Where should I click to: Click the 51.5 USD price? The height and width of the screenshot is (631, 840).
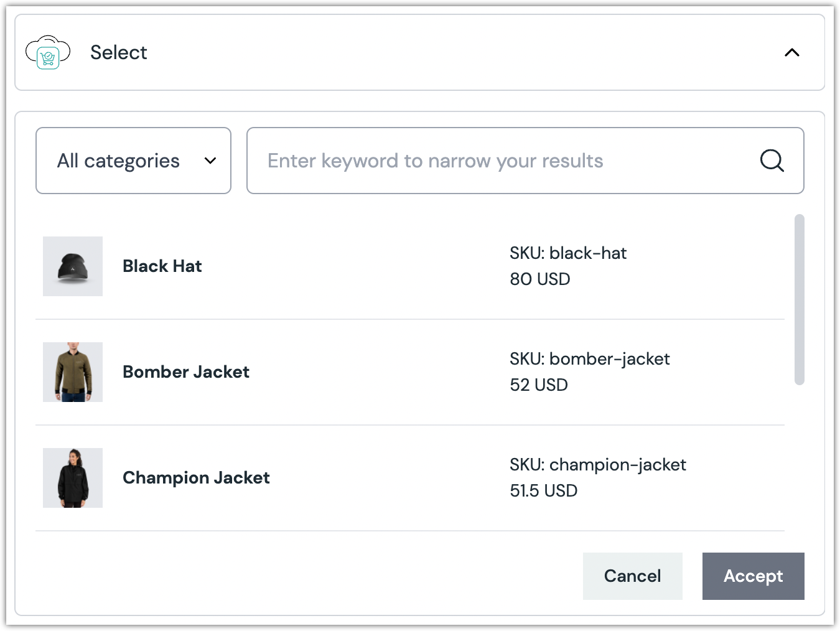click(543, 491)
